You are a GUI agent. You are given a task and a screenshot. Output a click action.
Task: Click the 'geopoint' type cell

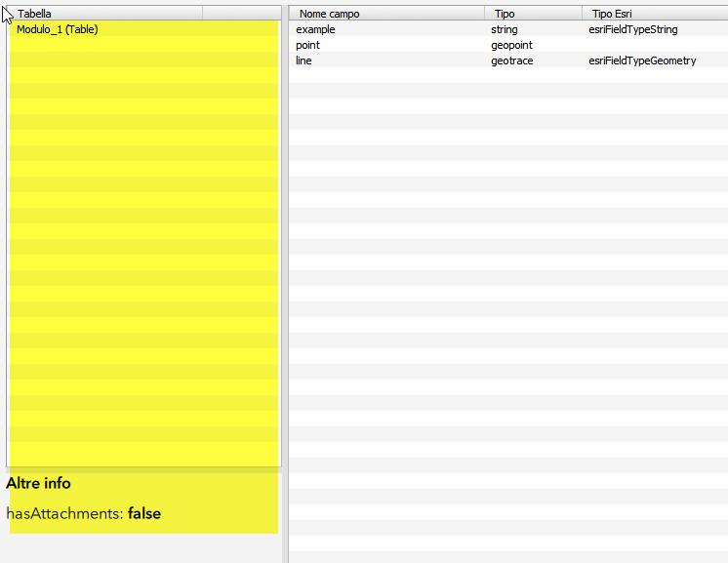(x=511, y=45)
